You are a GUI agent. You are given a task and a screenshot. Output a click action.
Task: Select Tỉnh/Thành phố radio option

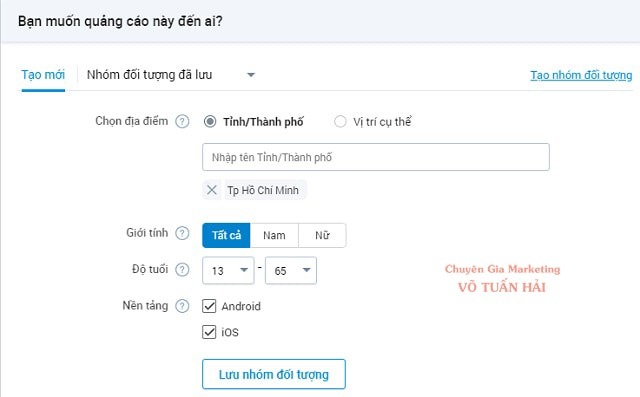click(210, 122)
